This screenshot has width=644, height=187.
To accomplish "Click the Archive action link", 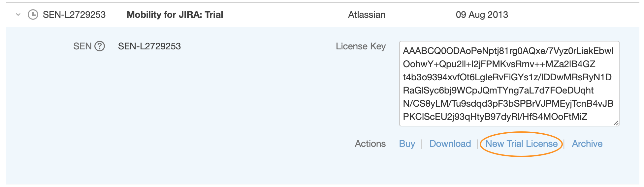I will pyautogui.click(x=587, y=144).
